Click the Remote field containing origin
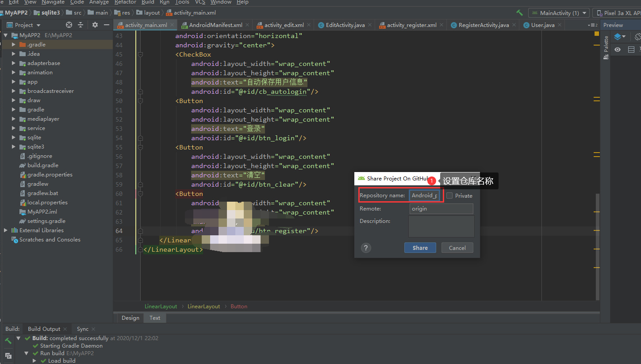The image size is (641, 364). pyautogui.click(x=441, y=209)
